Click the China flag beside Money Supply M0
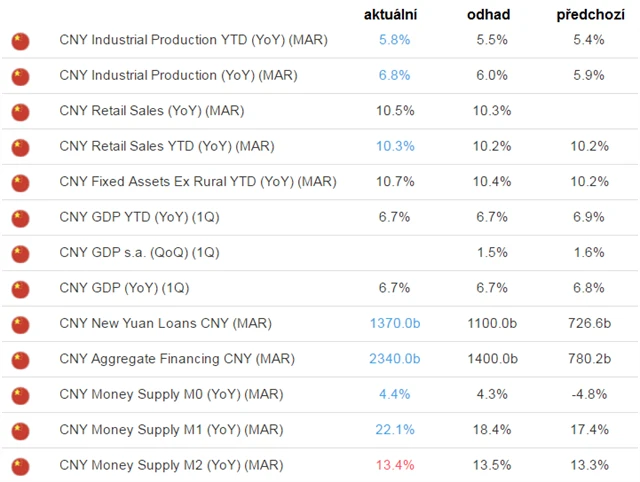This screenshot has height=482, width=640. 20,395
